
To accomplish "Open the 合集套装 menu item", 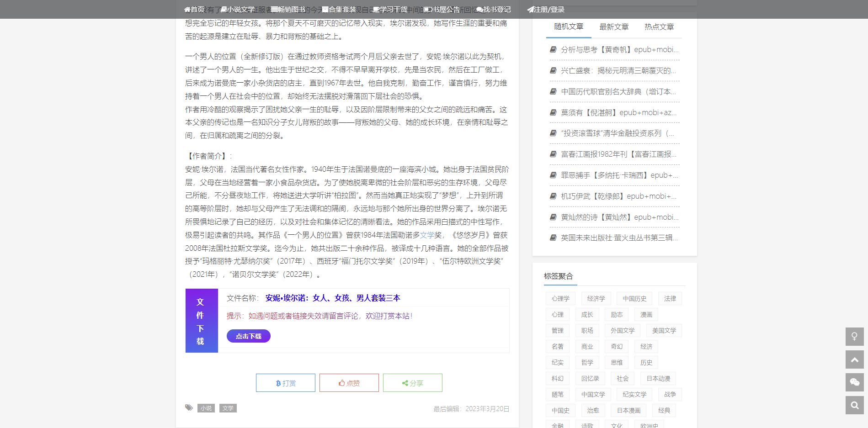I will tap(339, 9).
